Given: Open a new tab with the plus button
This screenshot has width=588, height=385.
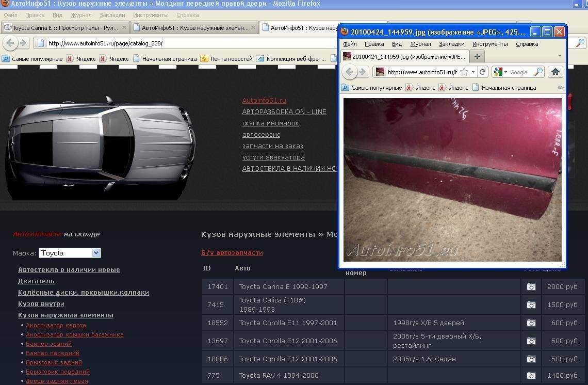Looking at the screenshot, I should (477, 56).
